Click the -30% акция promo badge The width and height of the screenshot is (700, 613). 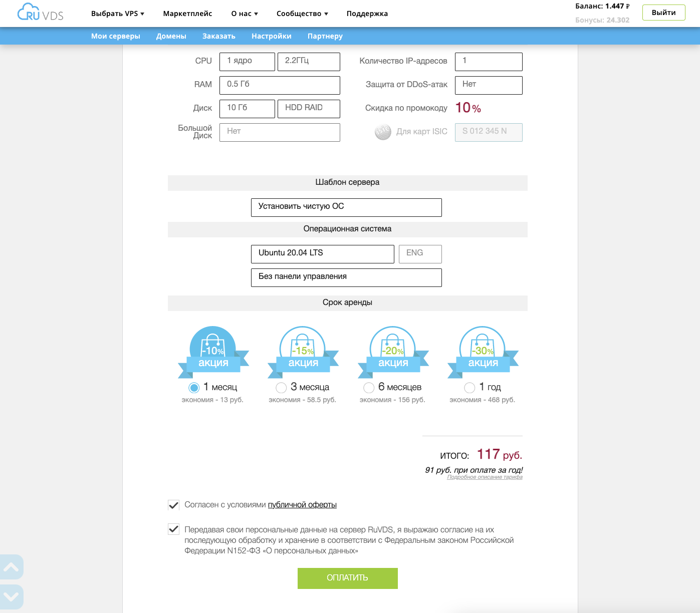pyautogui.click(x=483, y=352)
